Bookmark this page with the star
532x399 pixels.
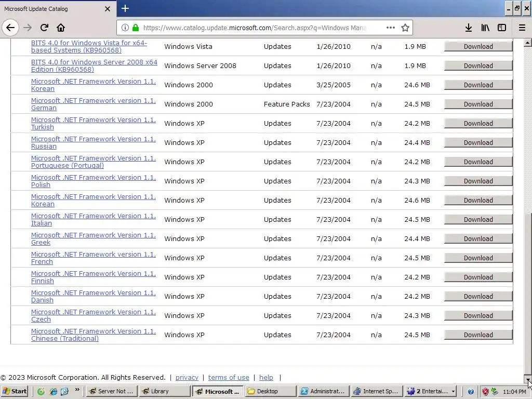coord(405,28)
